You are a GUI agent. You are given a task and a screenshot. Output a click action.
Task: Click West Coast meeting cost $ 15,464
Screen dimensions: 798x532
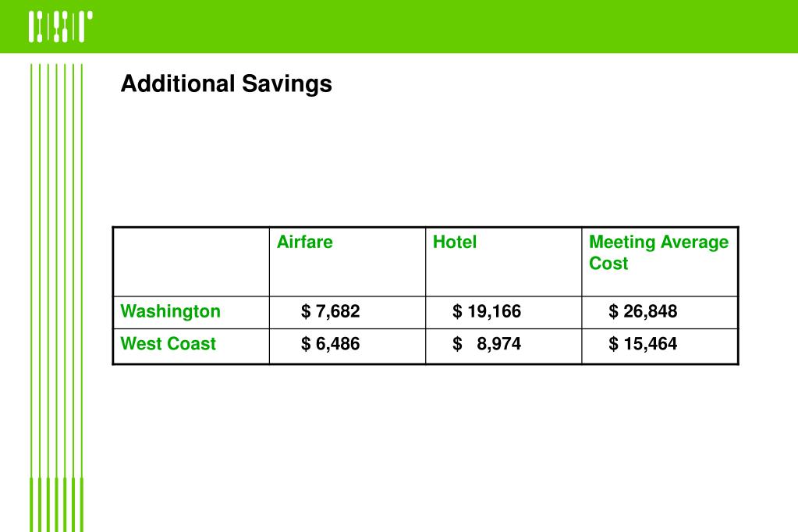[x=643, y=344]
